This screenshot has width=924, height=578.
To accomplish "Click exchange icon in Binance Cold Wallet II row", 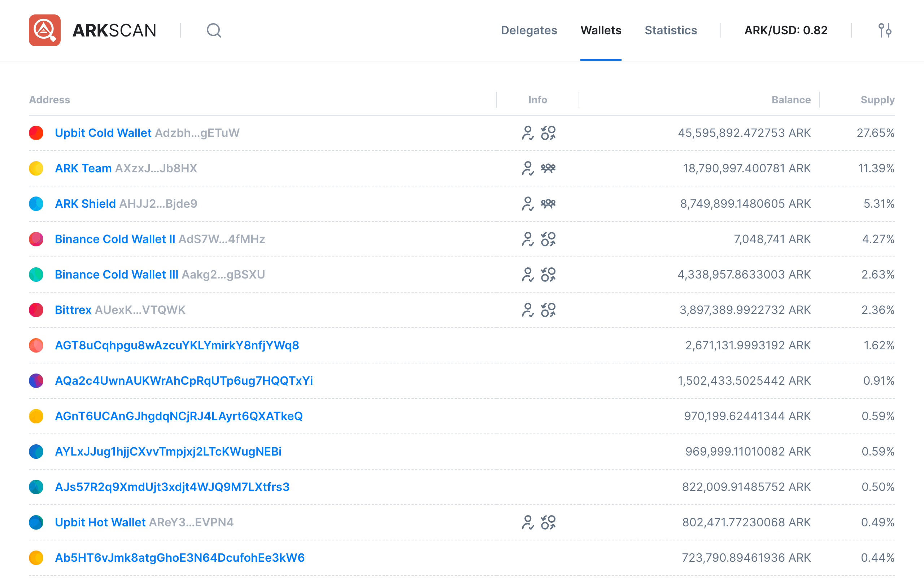I will [x=548, y=239].
